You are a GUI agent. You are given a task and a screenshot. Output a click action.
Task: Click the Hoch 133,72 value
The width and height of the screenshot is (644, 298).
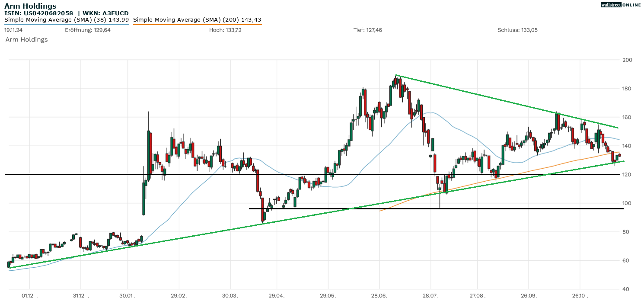pos(225,30)
